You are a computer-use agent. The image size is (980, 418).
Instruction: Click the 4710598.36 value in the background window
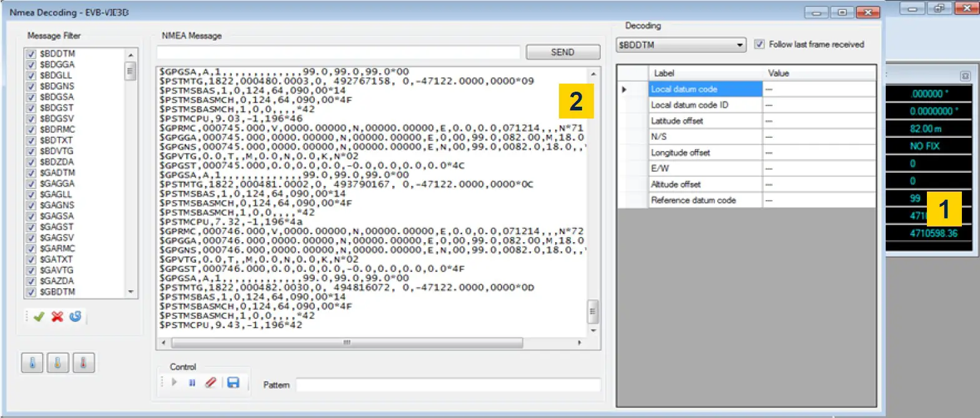(933, 233)
